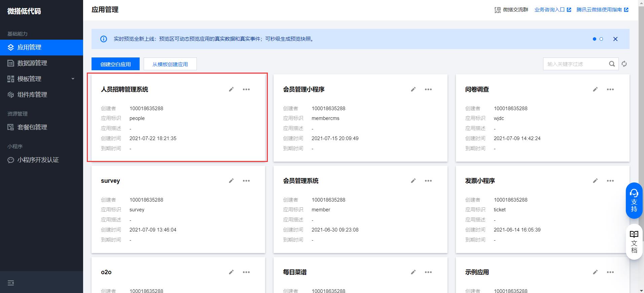644x293 pixels.
Task: Open the 微搭交流群 QR code
Action: tap(511, 10)
